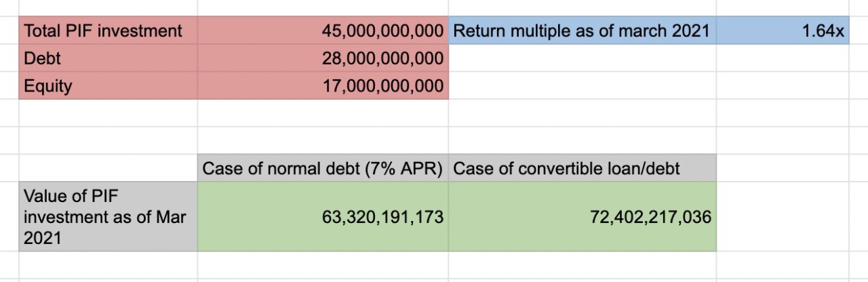This screenshot has height=282, width=868.
Task: Click empty cell right of 28,000,000,000
Action: coord(581,58)
